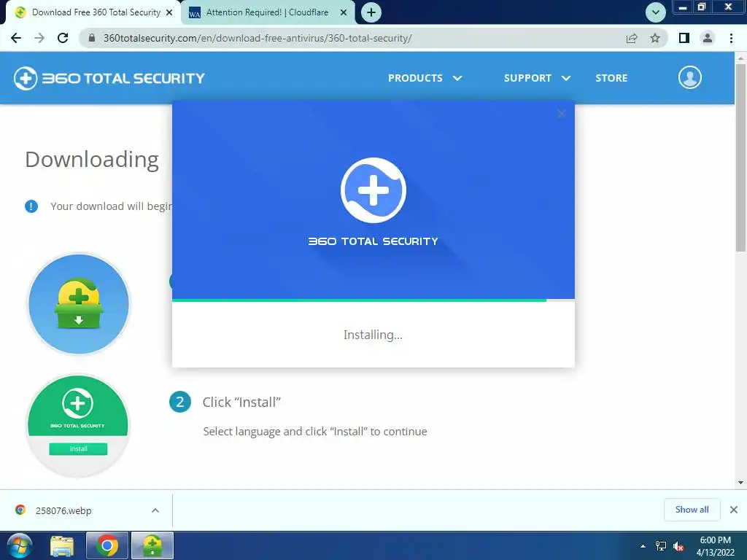Expand the PRODUCTS menu
The height and width of the screenshot is (560, 747).
coord(425,78)
